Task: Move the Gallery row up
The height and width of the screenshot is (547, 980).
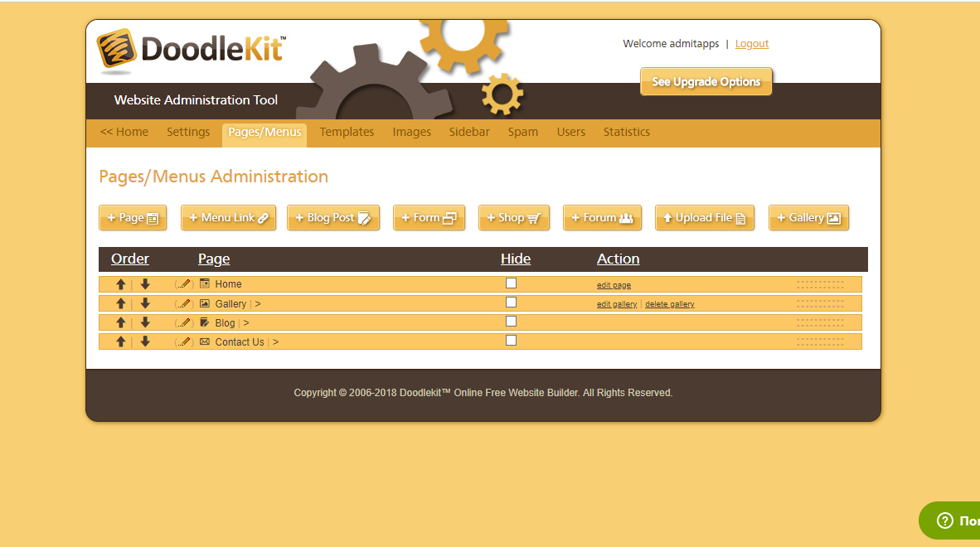Action: [120, 303]
